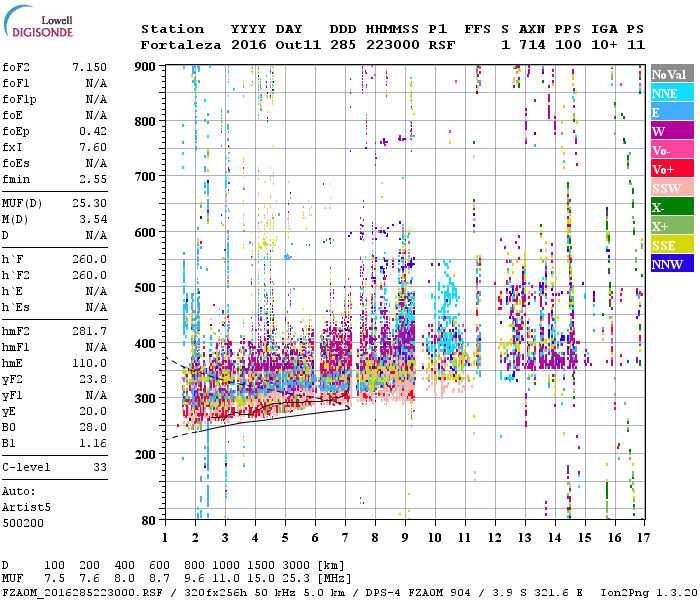Click the M(D) value 3.54

tap(93, 219)
